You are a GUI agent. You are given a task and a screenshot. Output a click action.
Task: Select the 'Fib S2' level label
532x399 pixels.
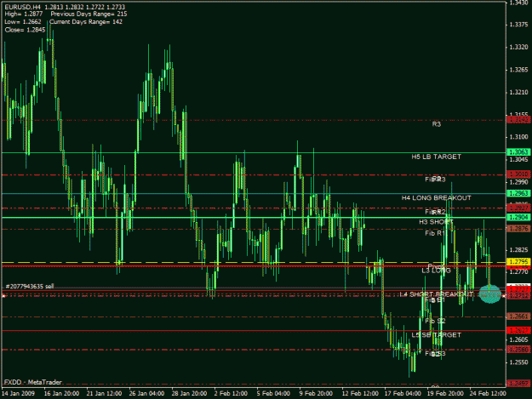tap(435, 321)
